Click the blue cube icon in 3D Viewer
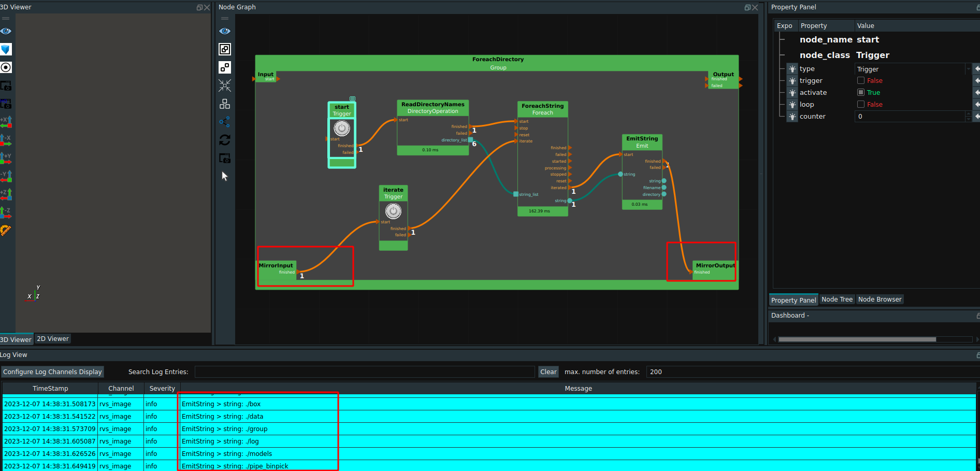Screen dimensions: 980x471 pos(6,49)
